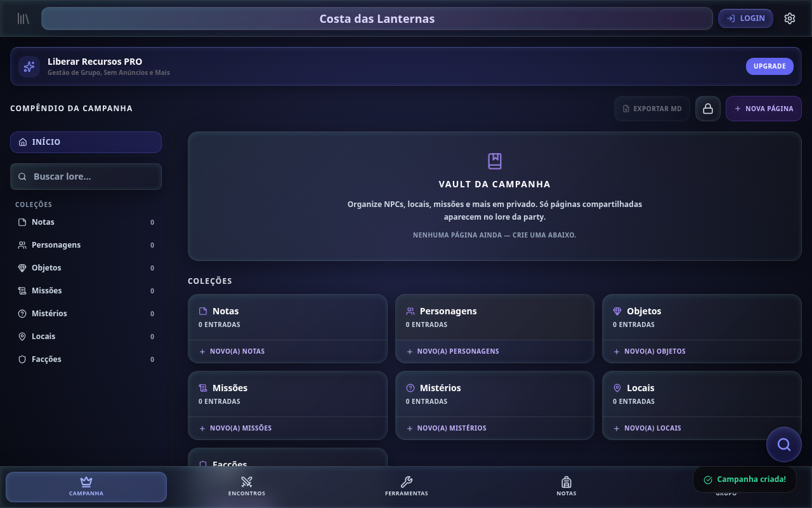The height and width of the screenshot is (508, 812).
Task: Open the settings gear icon
Action: [x=790, y=18]
